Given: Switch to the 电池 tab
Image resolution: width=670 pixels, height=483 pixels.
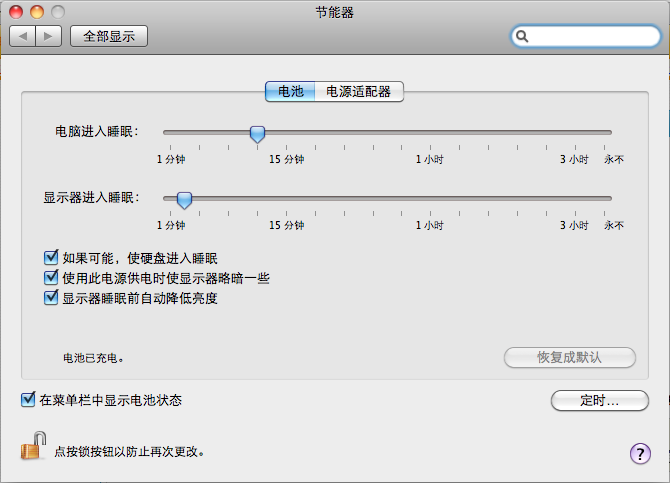Looking at the screenshot, I should point(290,91).
